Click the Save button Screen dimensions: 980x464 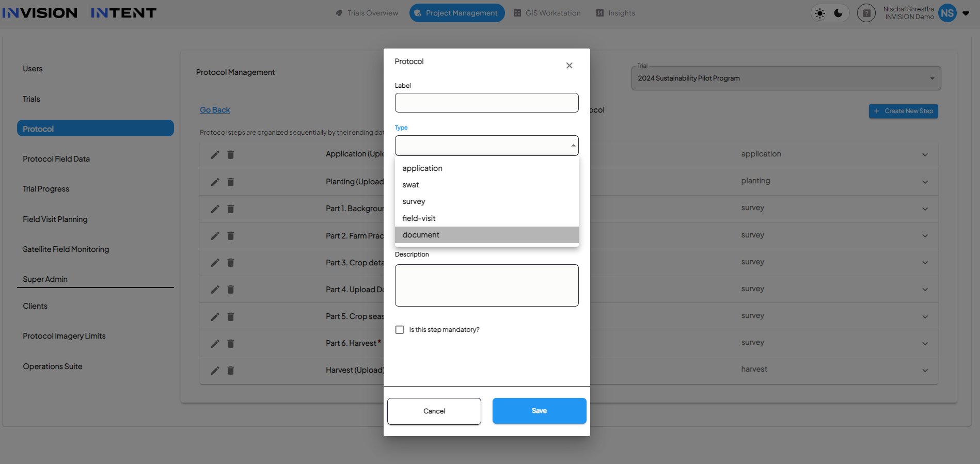tap(539, 411)
